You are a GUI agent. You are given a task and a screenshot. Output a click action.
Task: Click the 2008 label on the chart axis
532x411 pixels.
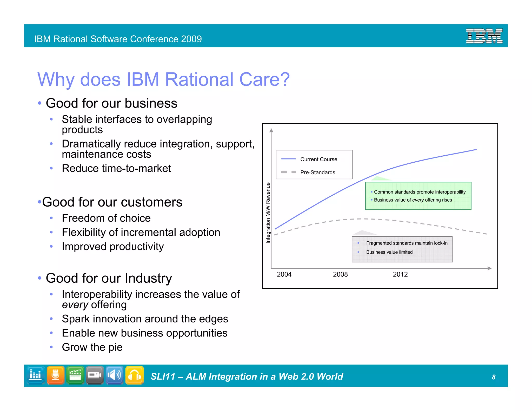pos(340,274)
